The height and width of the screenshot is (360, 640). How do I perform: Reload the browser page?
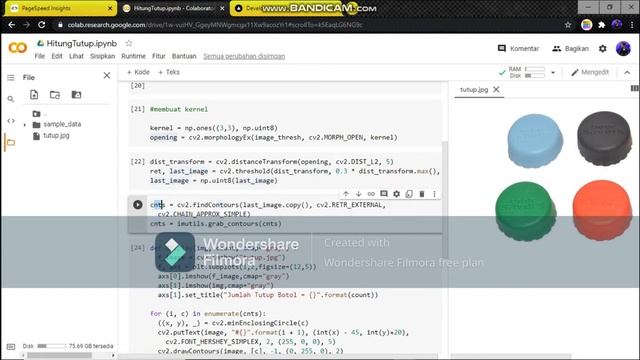42,25
